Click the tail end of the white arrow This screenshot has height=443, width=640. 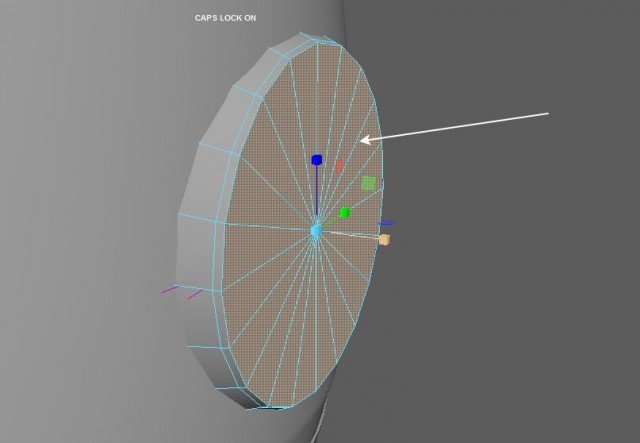(x=549, y=113)
